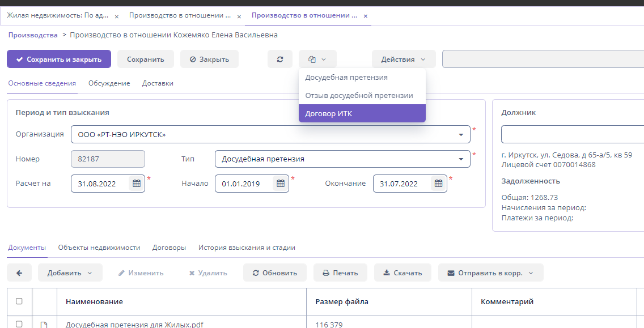Close the active 'Производство в отношении' tab
The height and width of the screenshot is (328, 644).
coord(365,16)
